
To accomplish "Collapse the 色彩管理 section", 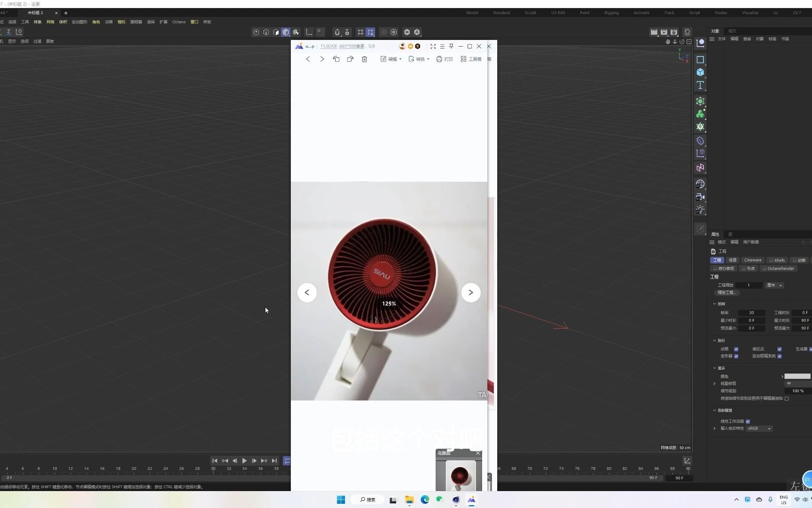I will 715,410.
